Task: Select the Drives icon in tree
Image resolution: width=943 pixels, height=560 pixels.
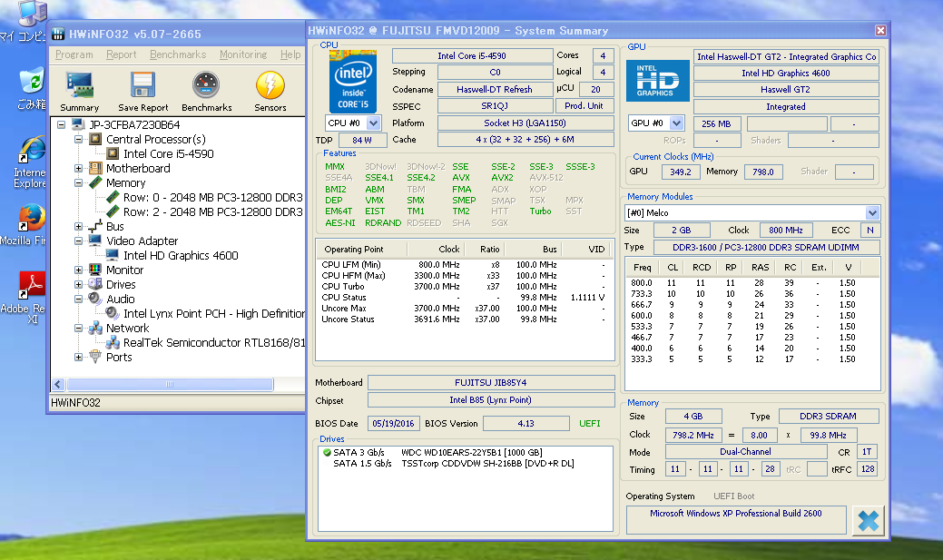Action: click(x=95, y=284)
